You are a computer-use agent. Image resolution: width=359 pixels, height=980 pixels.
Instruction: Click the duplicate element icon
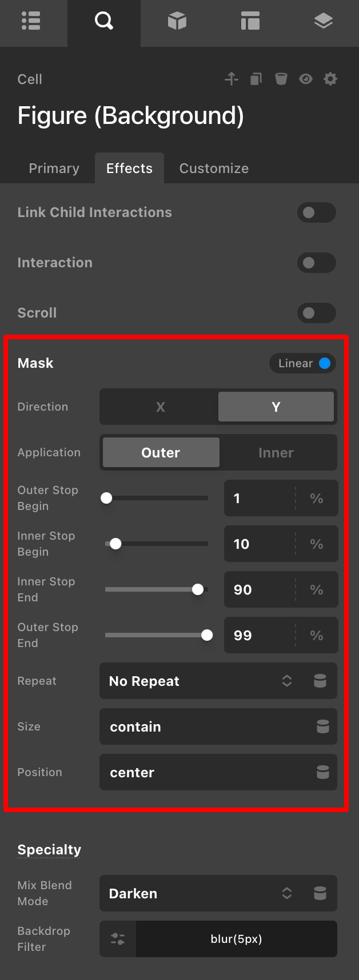pos(256,79)
